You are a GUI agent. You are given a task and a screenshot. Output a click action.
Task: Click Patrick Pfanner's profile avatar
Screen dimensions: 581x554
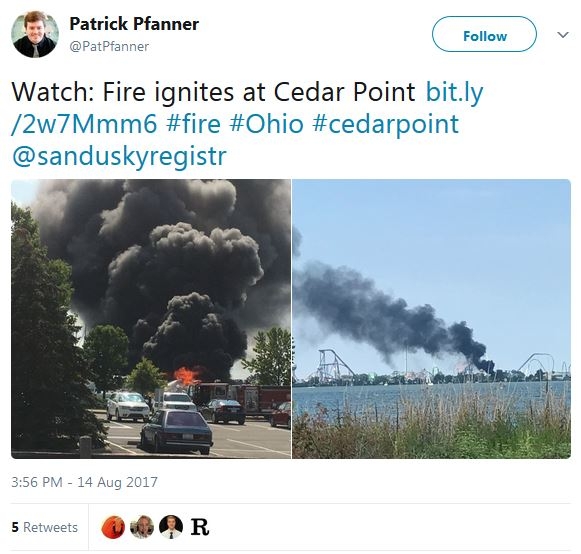click(x=35, y=34)
